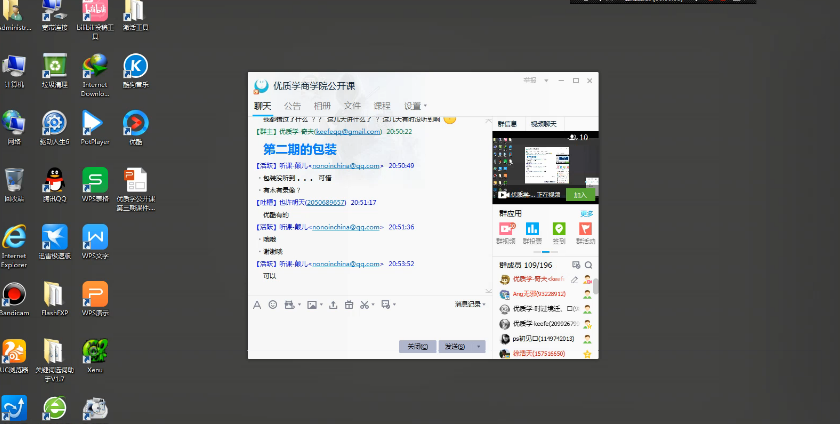Screen dimensions: 840x447
Task: Open WPS表格 desktop shortcut
Action: 95,185
